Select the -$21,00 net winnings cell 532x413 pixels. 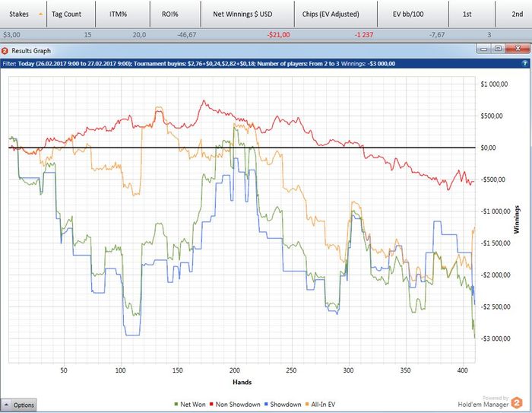(278, 35)
